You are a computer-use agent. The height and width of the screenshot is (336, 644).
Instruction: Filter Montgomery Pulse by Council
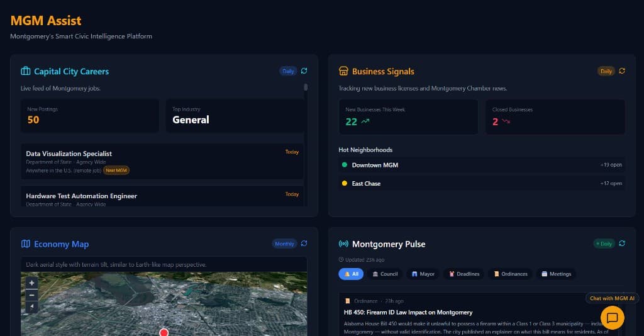(x=385, y=274)
